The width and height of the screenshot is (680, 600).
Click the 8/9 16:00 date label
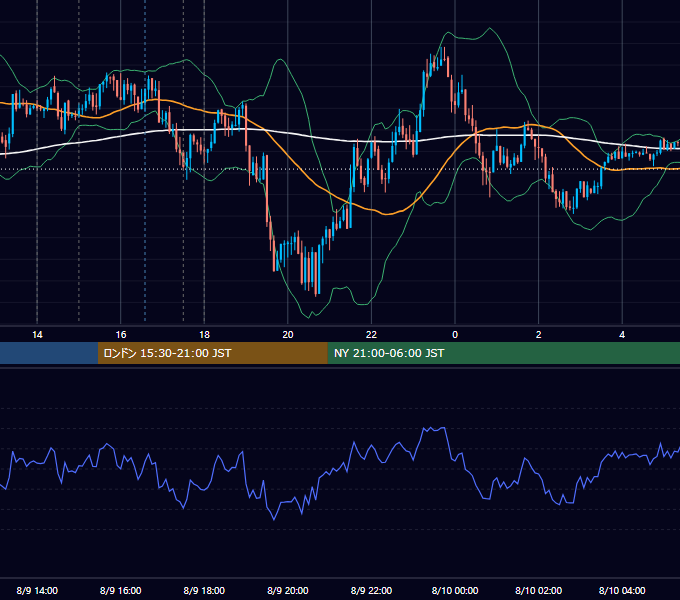pyautogui.click(x=121, y=590)
